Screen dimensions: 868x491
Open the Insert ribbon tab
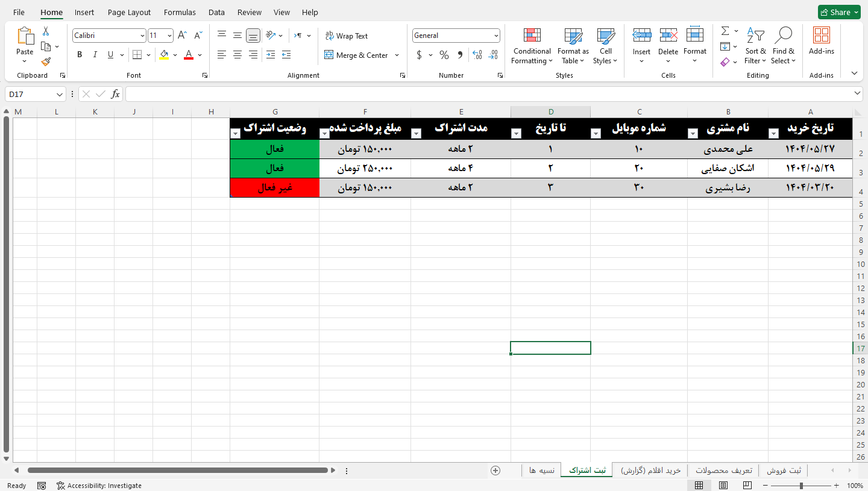pos(84,12)
